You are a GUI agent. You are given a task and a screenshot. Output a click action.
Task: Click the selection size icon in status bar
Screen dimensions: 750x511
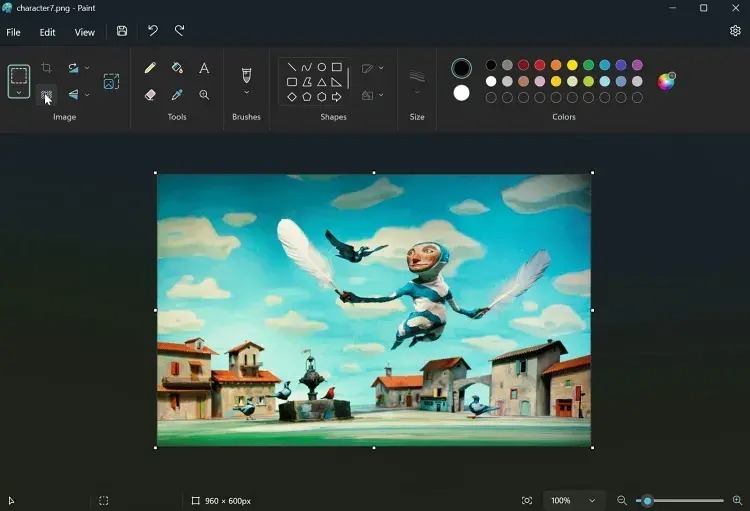[x=103, y=500]
